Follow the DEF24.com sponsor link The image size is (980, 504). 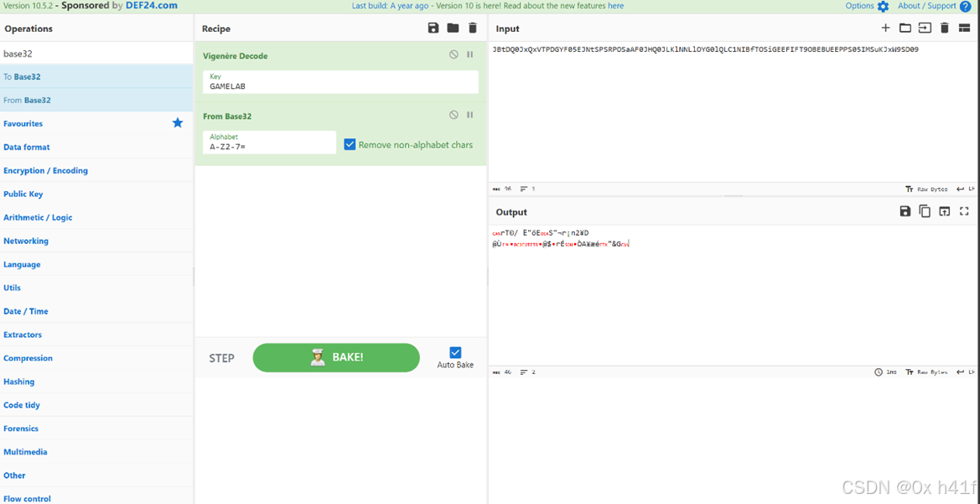[150, 6]
